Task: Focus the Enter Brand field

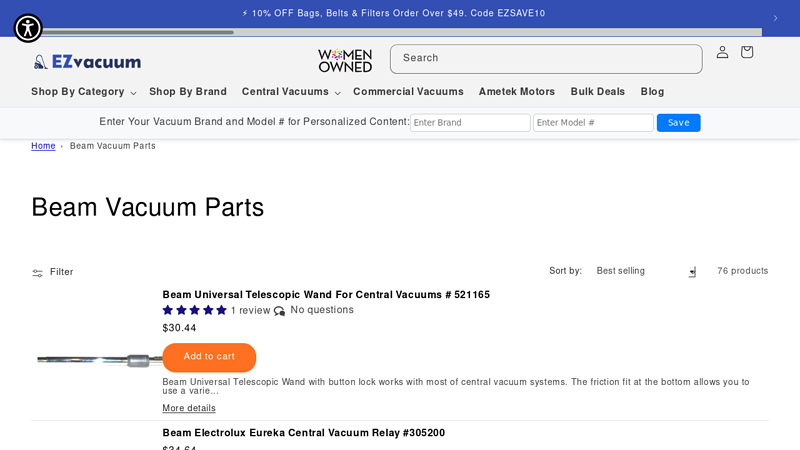Action: point(470,122)
